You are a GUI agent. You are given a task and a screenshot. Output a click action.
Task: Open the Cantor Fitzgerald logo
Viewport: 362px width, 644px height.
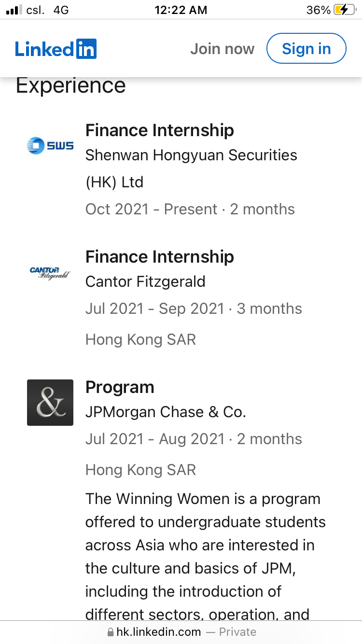[50, 272]
